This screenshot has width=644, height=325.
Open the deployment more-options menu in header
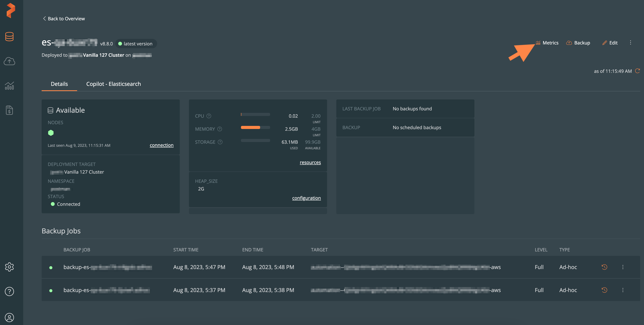click(631, 43)
